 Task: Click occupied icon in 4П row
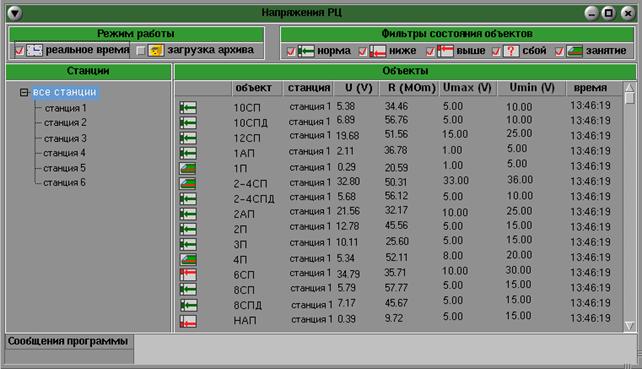click(188, 259)
